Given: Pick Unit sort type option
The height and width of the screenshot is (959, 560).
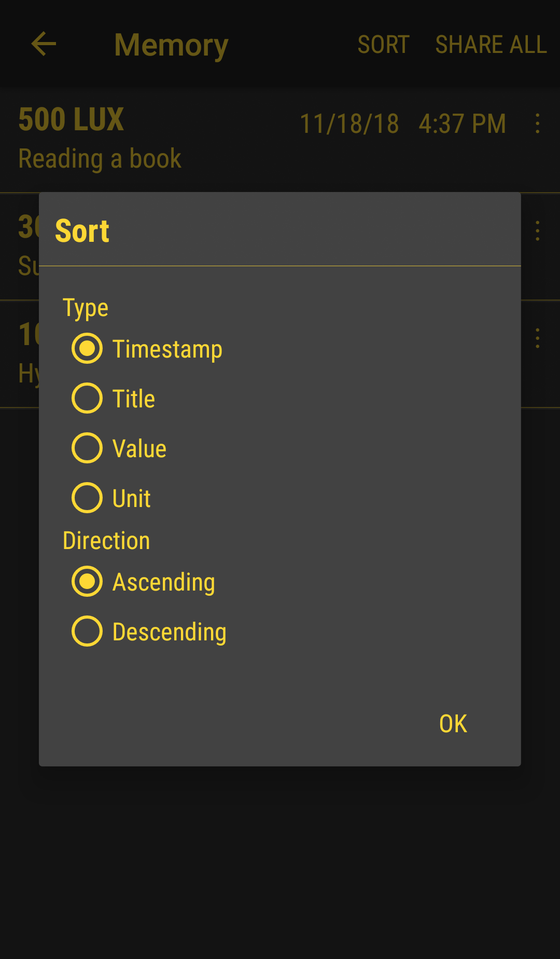Looking at the screenshot, I should coord(87,498).
